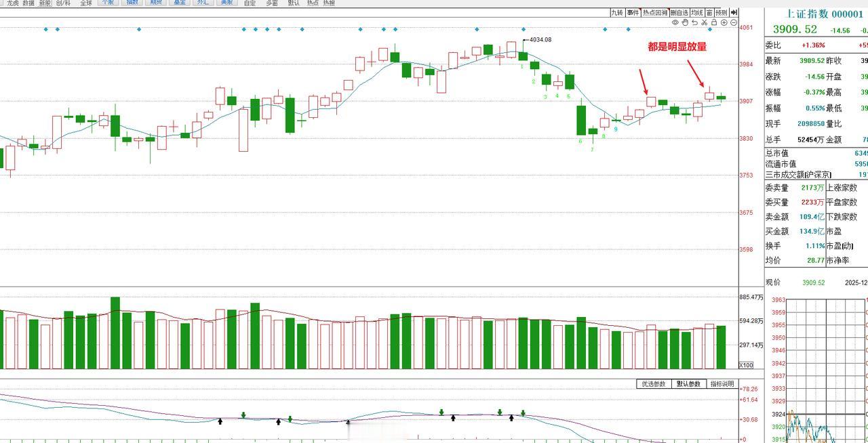This screenshot has width=868, height=443.
Task: Click the 删自选 button
Action: 679,12
